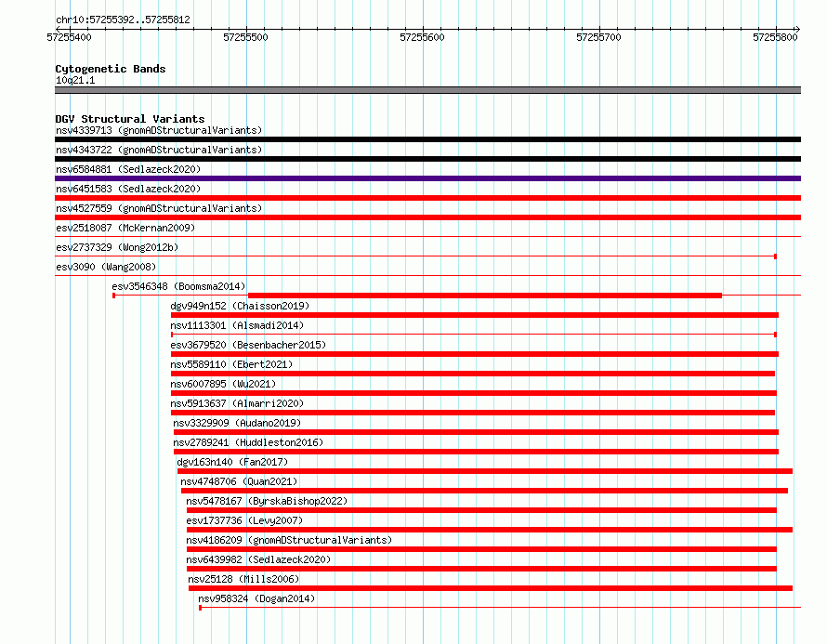Click the black bar of nsv4339713

[x=427, y=139]
